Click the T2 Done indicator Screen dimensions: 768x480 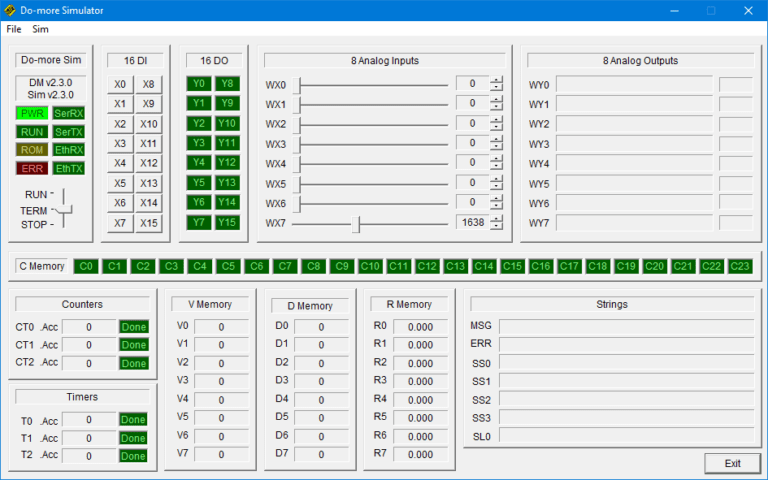point(133,456)
